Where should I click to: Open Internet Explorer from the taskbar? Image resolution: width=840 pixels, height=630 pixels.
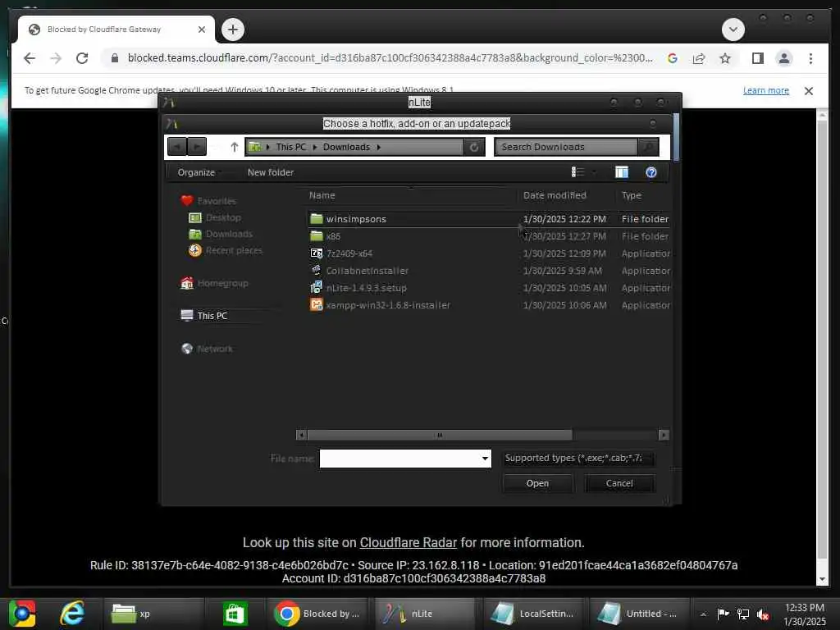(x=72, y=614)
